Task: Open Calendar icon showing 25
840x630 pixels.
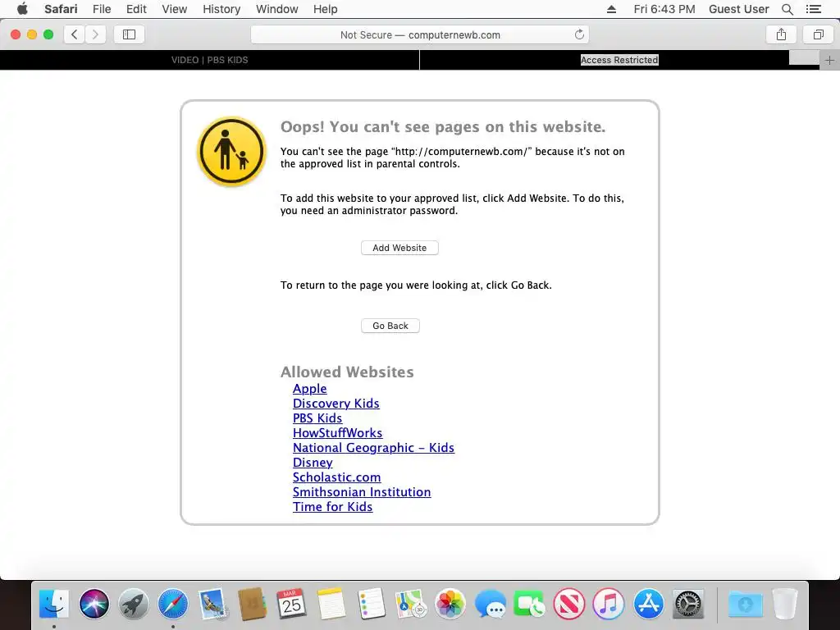Action: (x=291, y=604)
